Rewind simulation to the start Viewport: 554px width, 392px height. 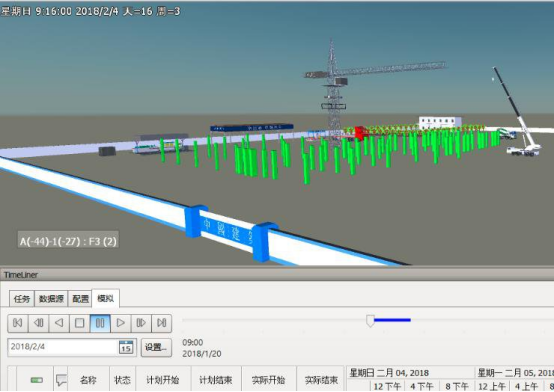click(x=18, y=323)
